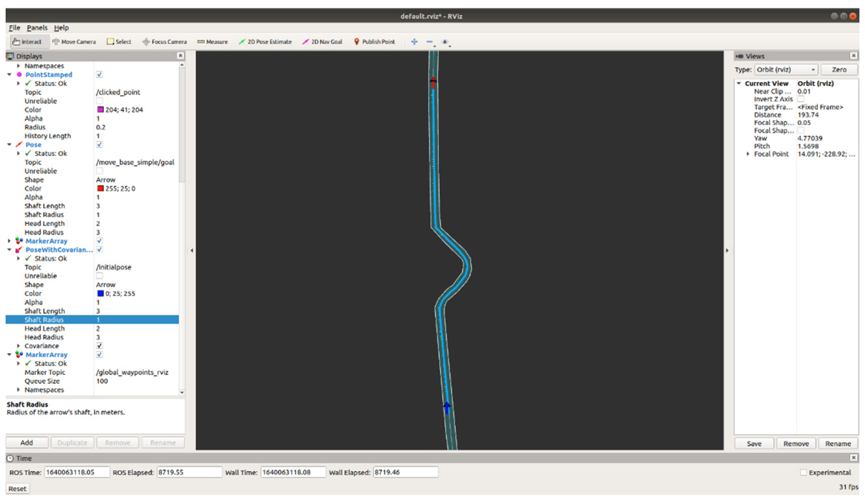Click the Add display button
This screenshot has width=865, height=504.
tap(27, 443)
